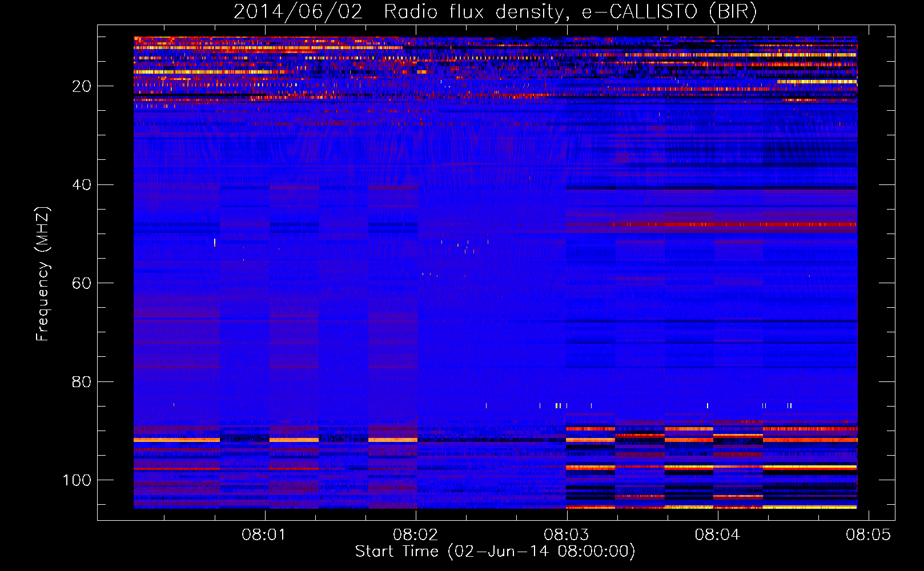The width and height of the screenshot is (924, 571).
Task: Click the 08:03 time tick label
Action: pyautogui.click(x=566, y=535)
